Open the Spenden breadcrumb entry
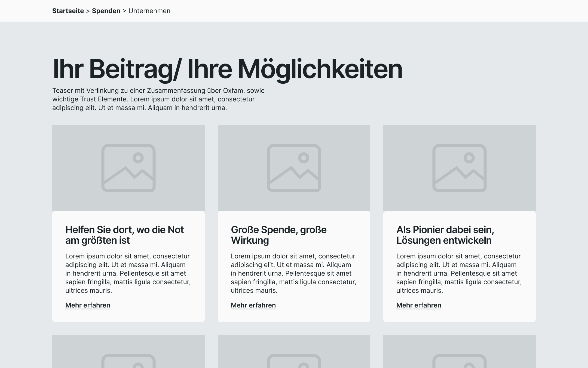This screenshot has width=588, height=368. point(106,11)
